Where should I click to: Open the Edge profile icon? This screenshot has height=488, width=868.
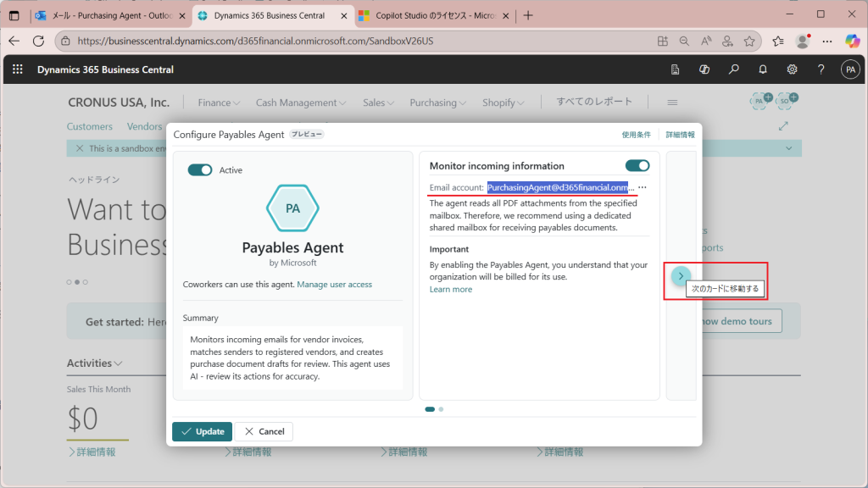(x=803, y=41)
